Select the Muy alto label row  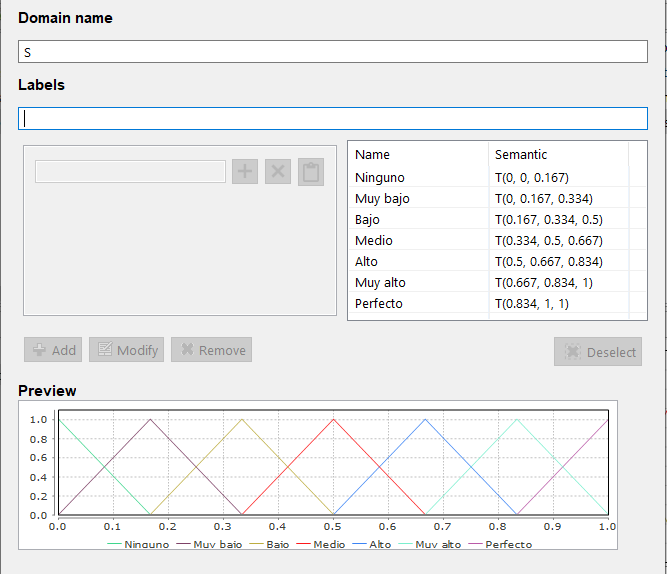[x=420, y=282]
